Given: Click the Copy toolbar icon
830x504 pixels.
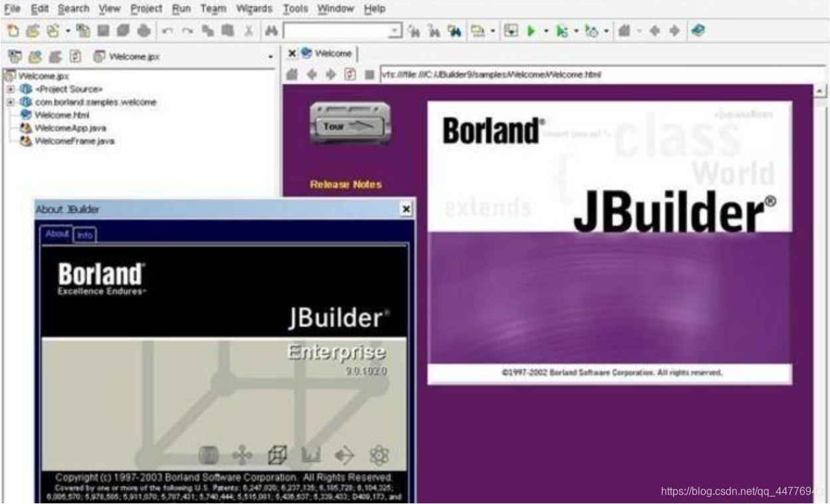Looking at the screenshot, I should click(x=208, y=31).
